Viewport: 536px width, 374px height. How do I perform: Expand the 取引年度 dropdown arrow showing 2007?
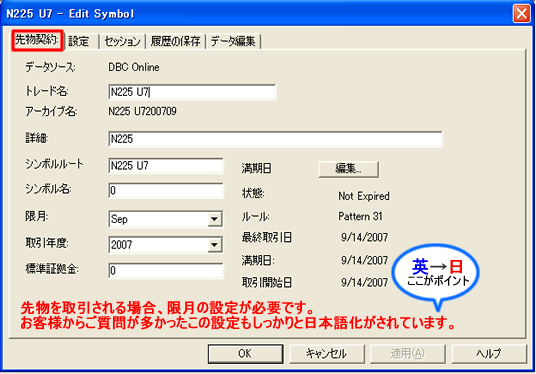point(214,245)
